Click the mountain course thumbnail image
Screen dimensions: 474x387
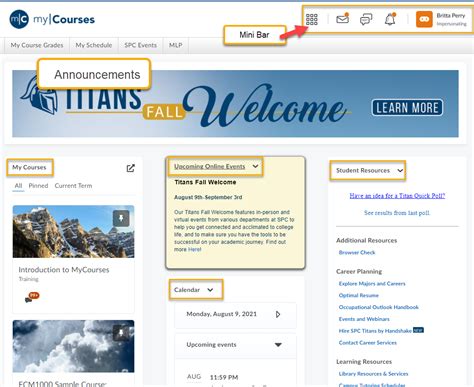click(x=74, y=232)
